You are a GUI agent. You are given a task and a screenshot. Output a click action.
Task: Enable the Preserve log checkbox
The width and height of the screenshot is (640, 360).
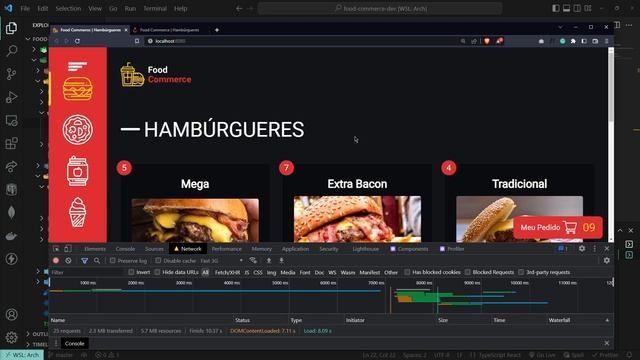pyautogui.click(x=113, y=260)
